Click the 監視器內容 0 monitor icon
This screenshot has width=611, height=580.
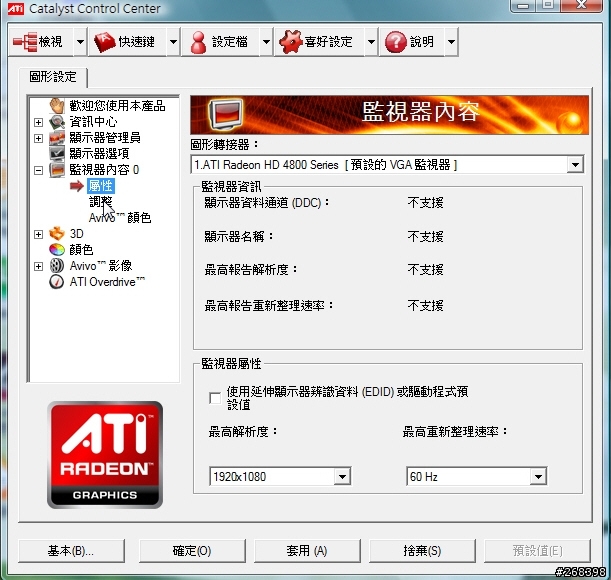57,170
